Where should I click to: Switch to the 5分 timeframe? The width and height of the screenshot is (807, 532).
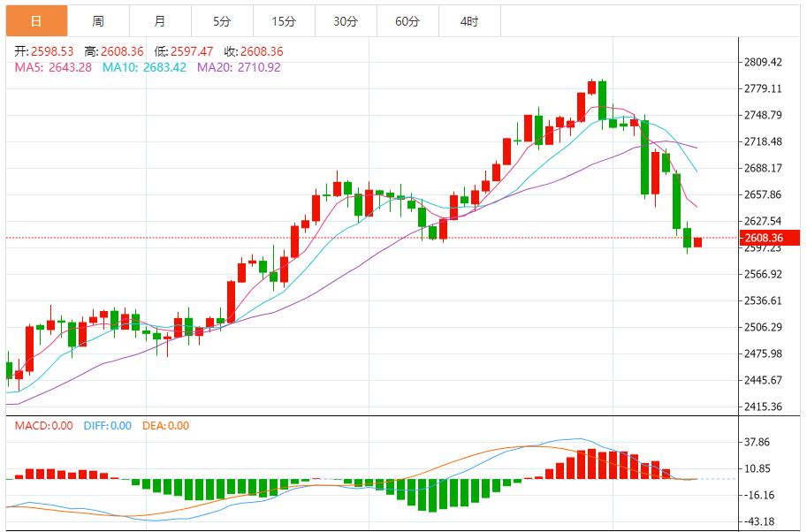point(222,21)
